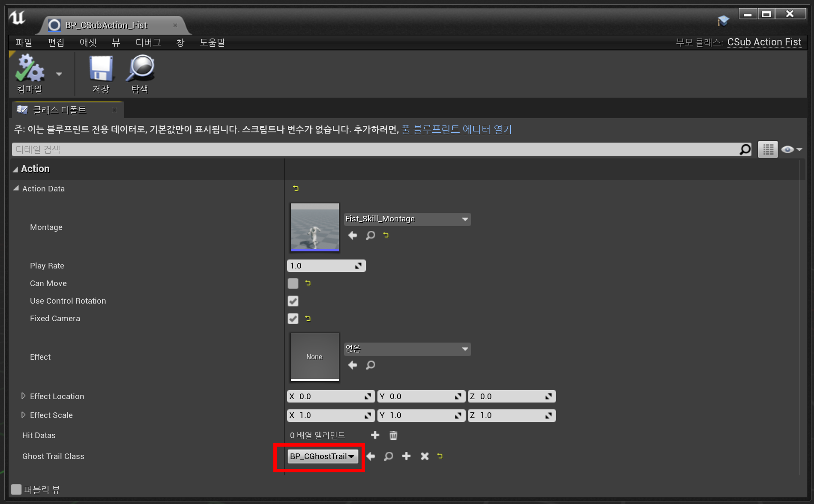Click the Play Rate value field
The width and height of the screenshot is (814, 504).
coord(326,265)
